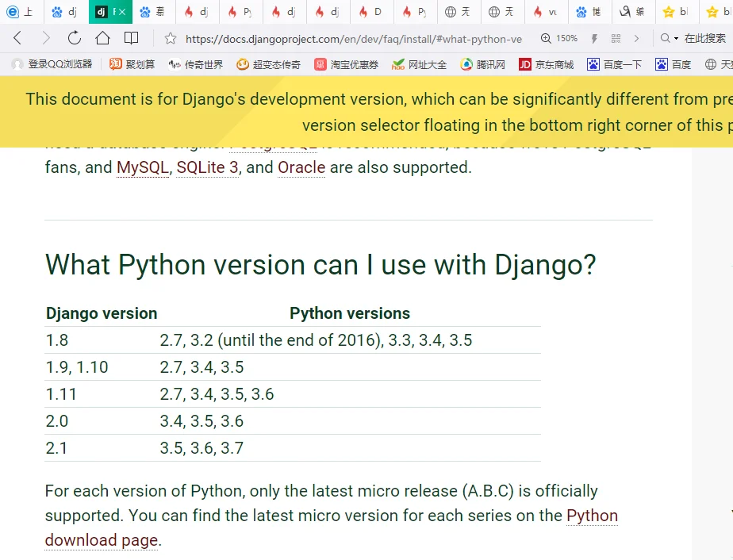Open the 百度一下 bookmark

click(x=614, y=64)
